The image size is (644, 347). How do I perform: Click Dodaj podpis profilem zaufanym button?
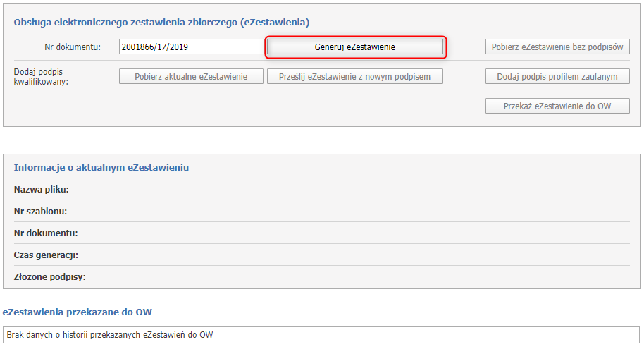point(557,76)
